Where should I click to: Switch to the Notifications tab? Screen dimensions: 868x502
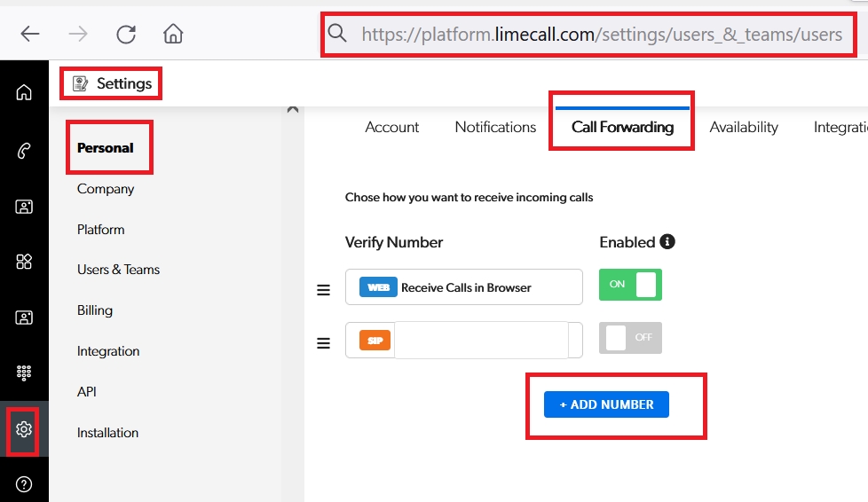pyautogui.click(x=495, y=127)
